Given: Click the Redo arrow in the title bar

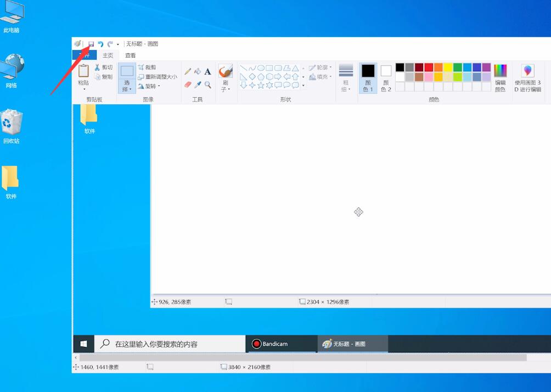Looking at the screenshot, I should point(110,44).
